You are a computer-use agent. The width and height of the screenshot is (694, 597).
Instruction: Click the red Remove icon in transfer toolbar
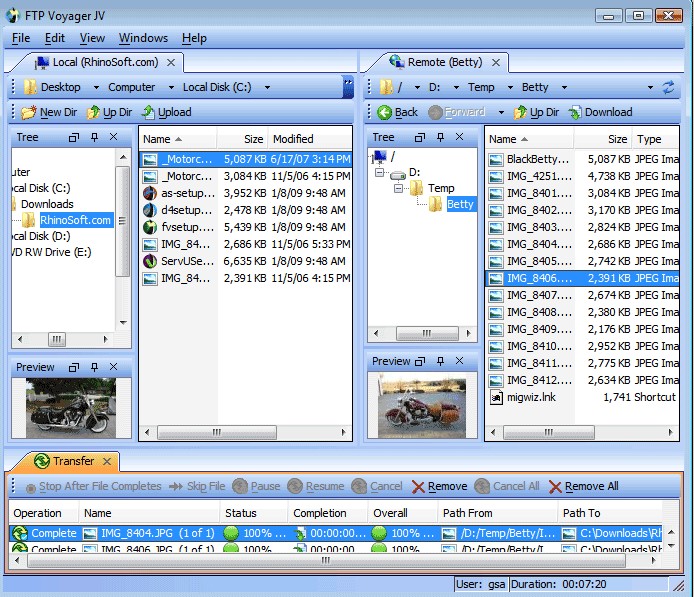pyautogui.click(x=418, y=486)
